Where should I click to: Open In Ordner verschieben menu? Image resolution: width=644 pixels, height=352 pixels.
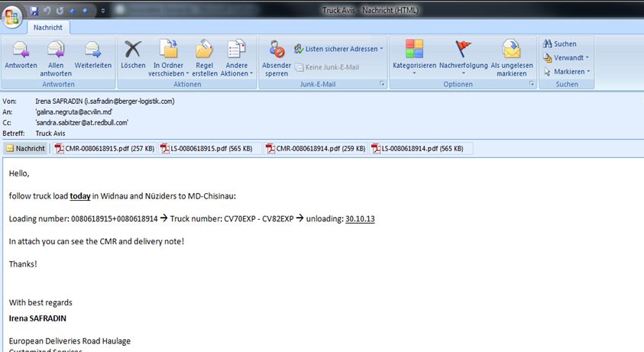pyautogui.click(x=168, y=58)
